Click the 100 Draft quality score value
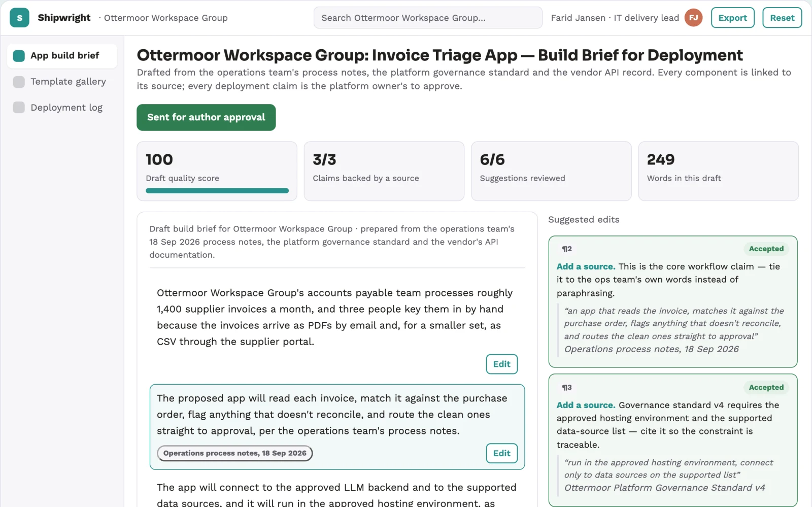812x507 pixels. coord(159,160)
